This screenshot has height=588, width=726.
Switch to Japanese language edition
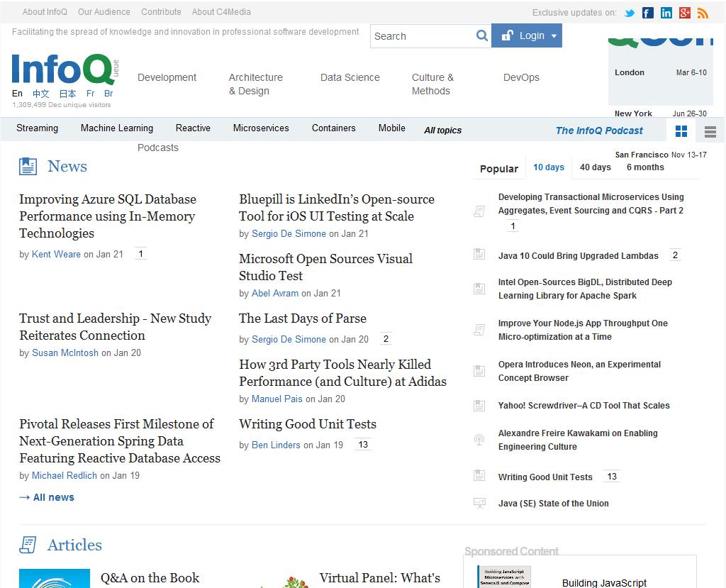[67, 94]
